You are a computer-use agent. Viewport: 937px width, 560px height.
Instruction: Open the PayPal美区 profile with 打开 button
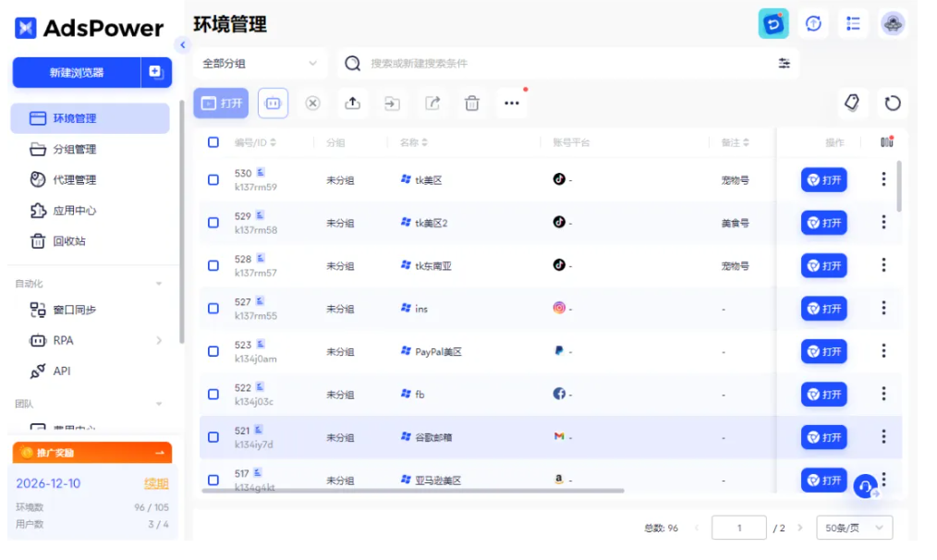(824, 351)
